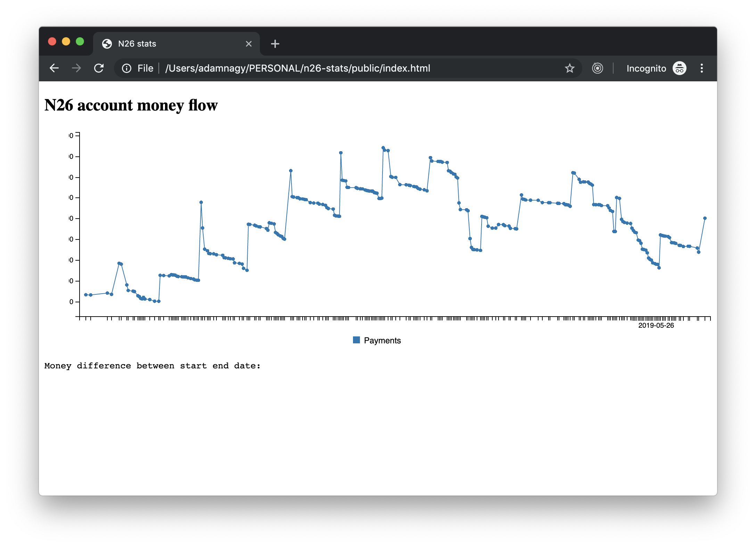The width and height of the screenshot is (756, 547).
Task: Click the green fullscreen window button
Action: [x=80, y=42]
